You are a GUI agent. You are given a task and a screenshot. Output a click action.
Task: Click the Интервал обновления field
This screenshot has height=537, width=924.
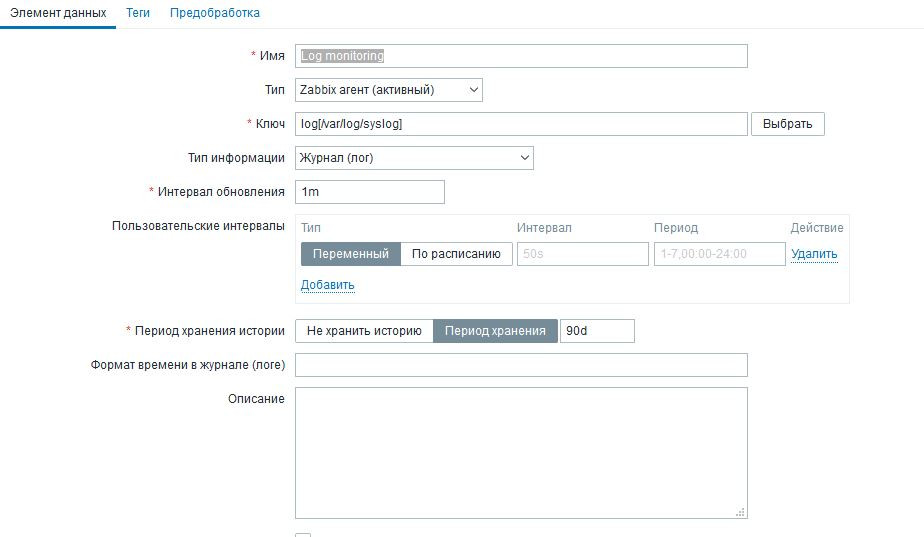click(369, 192)
